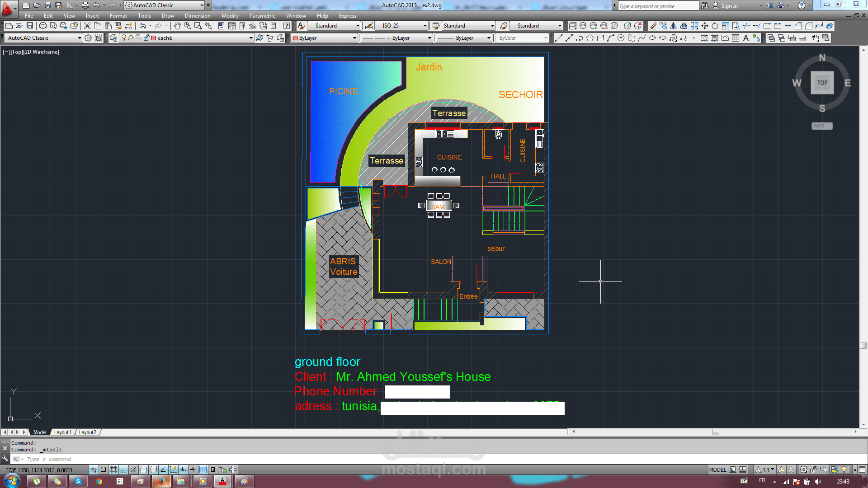Open the Modify menu

pyautogui.click(x=230, y=16)
